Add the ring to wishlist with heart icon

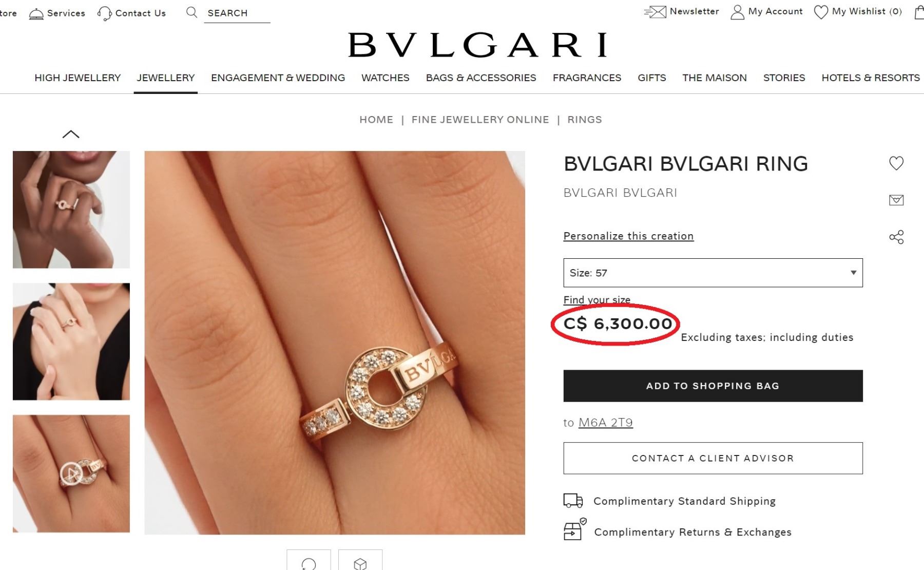point(896,163)
